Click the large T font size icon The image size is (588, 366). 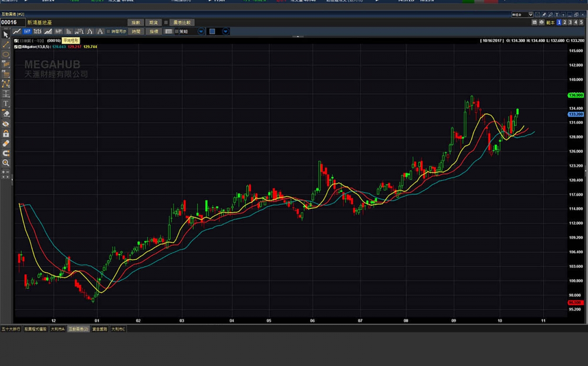(x=557, y=15)
